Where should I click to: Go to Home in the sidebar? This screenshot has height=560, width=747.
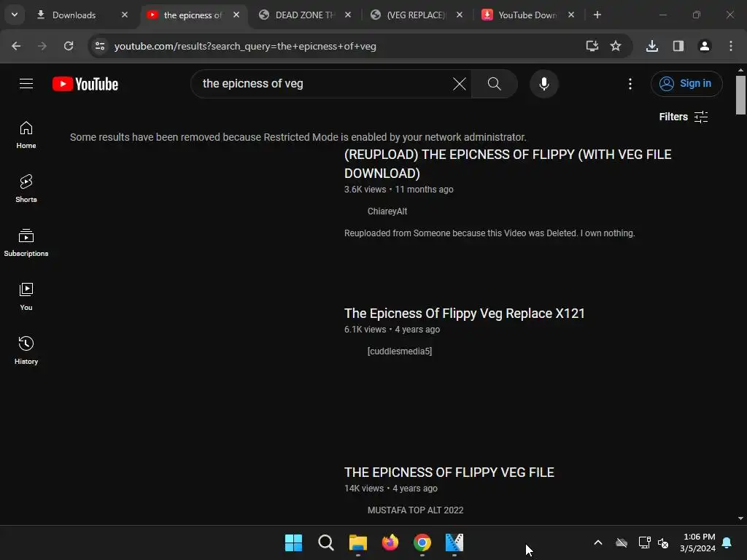[x=26, y=135]
